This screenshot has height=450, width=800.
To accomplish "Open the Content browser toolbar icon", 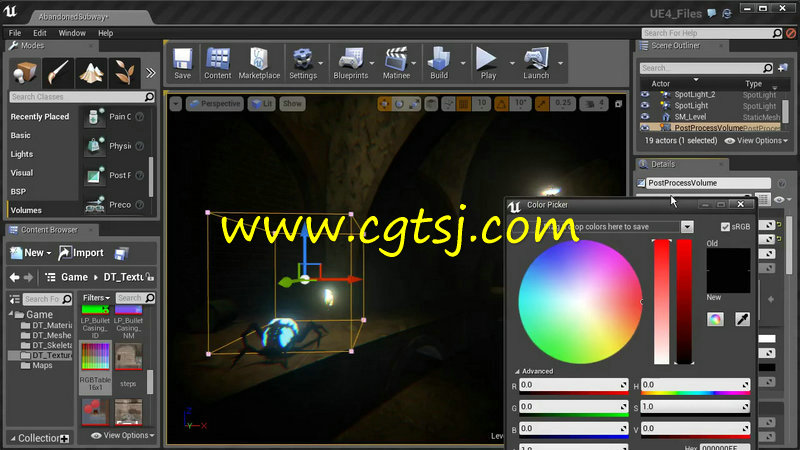I will [218, 63].
